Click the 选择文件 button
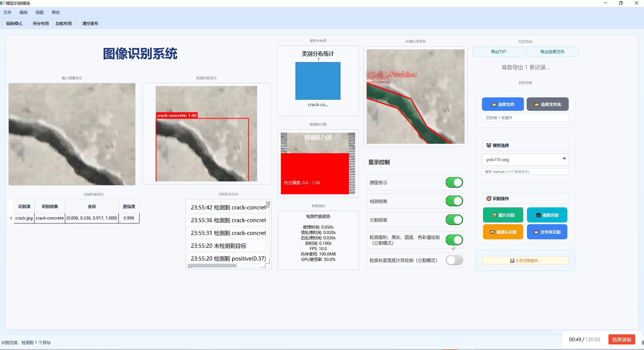This screenshot has height=350, width=644. 503,104
